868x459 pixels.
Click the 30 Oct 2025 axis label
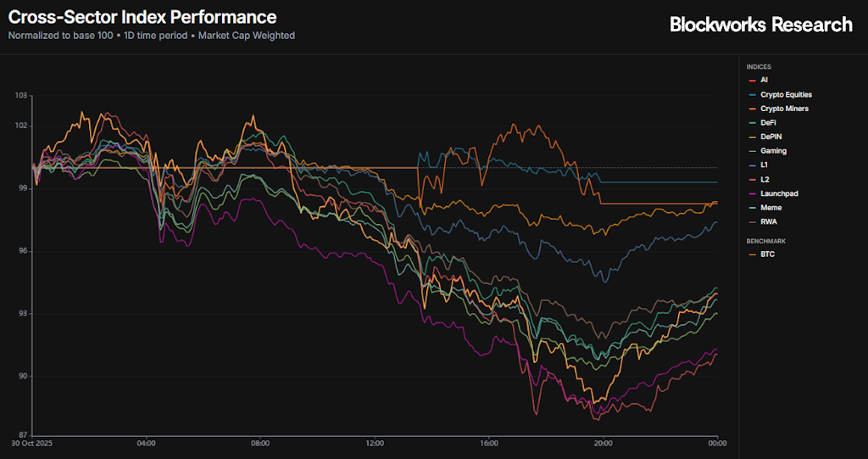point(33,443)
